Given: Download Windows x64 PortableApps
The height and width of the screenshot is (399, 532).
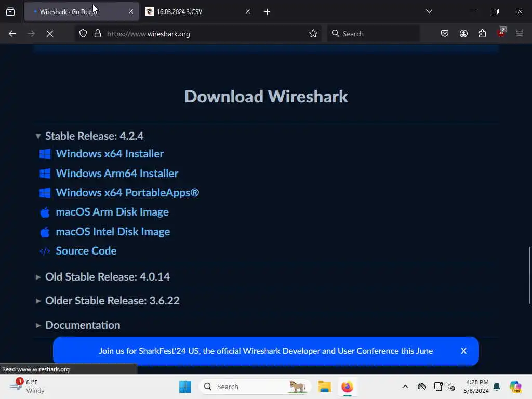Looking at the screenshot, I should click(x=127, y=193).
